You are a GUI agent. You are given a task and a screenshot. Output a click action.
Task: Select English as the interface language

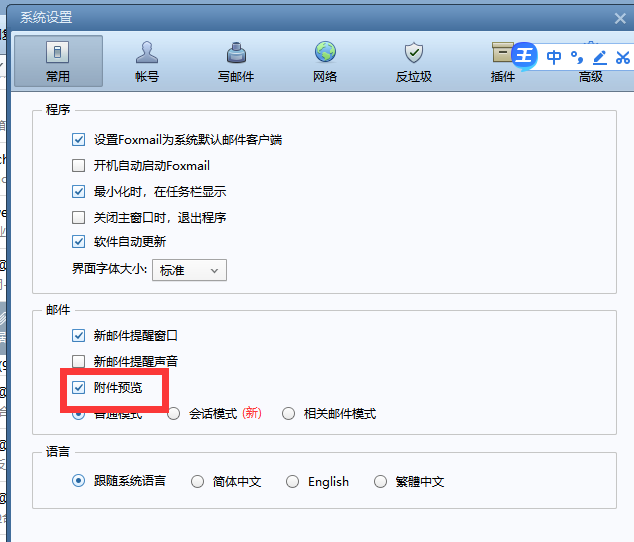point(293,481)
